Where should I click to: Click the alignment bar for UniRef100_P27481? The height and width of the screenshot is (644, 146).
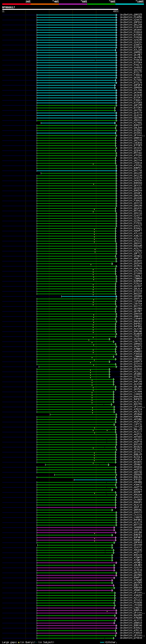[78, 123]
